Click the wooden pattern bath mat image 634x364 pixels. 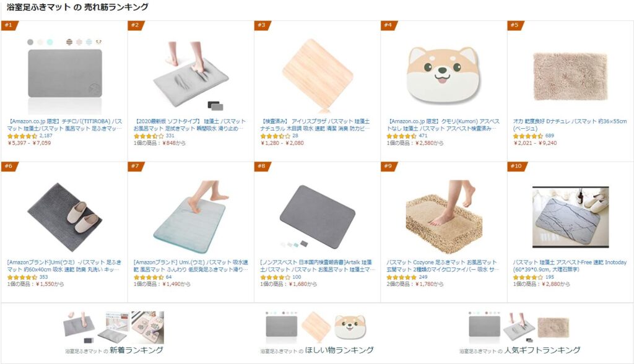pos(318,76)
